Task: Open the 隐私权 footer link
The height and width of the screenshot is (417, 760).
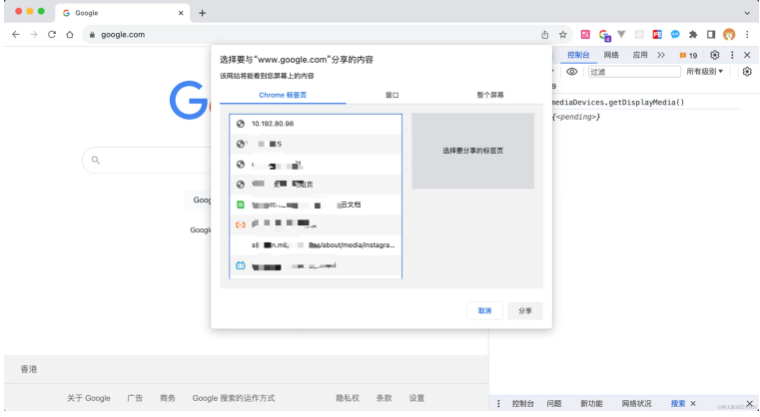Action: click(x=348, y=398)
